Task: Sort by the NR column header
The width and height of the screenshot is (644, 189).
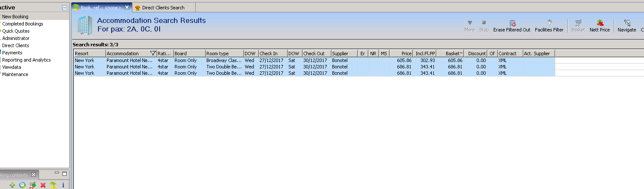Action: point(373,54)
